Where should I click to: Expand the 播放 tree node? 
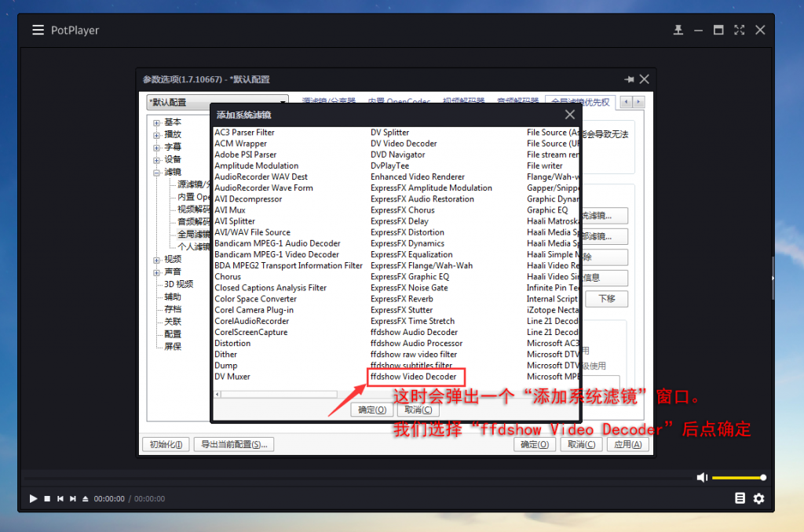point(156,135)
